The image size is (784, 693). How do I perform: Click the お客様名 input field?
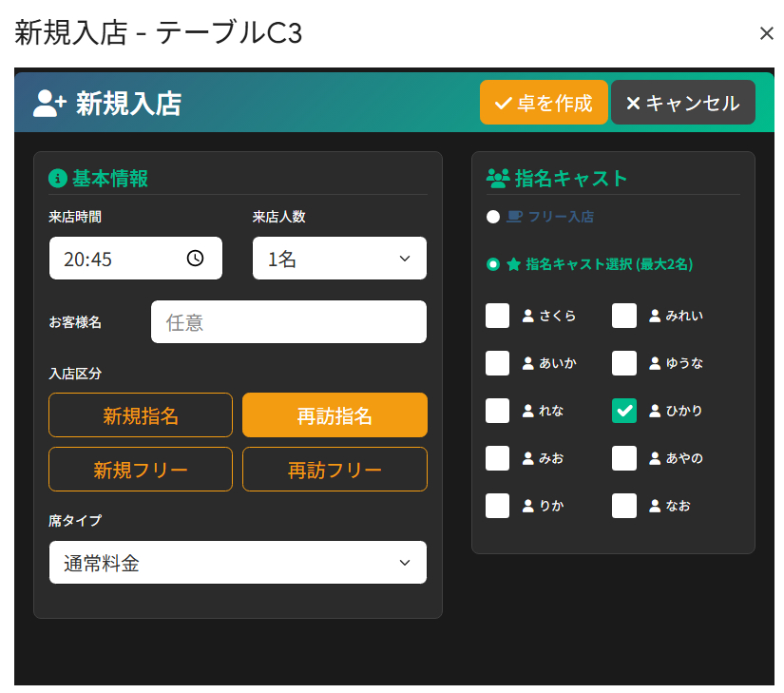click(289, 322)
